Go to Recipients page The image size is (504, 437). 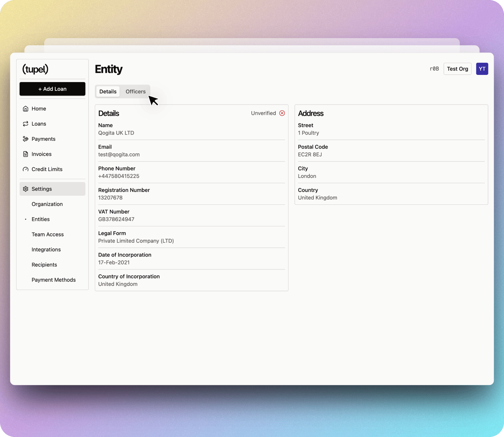coord(44,265)
